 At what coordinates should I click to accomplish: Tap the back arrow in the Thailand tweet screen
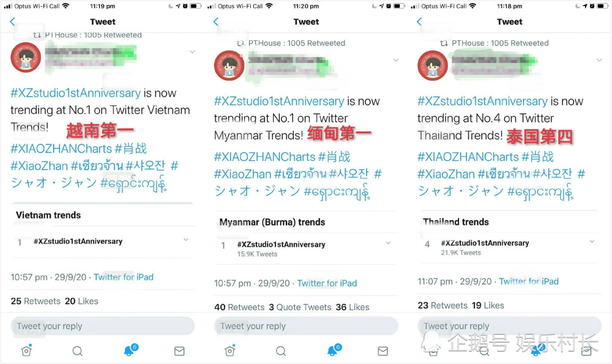coord(419,22)
